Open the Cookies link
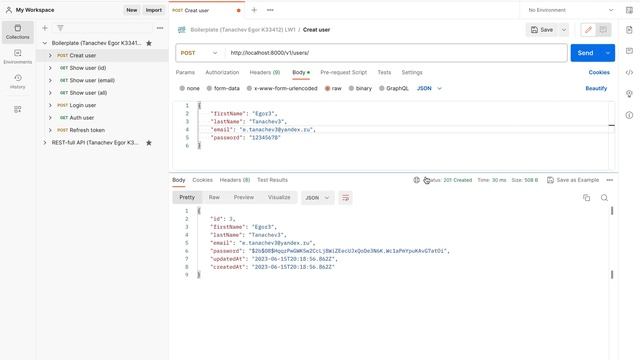 [x=599, y=72]
